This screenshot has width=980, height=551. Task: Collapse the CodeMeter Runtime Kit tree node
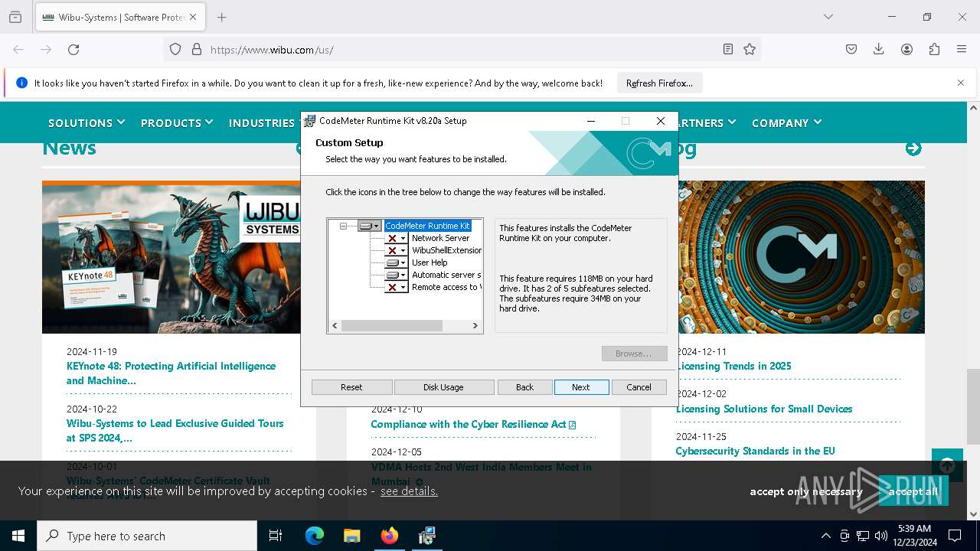point(343,226)
